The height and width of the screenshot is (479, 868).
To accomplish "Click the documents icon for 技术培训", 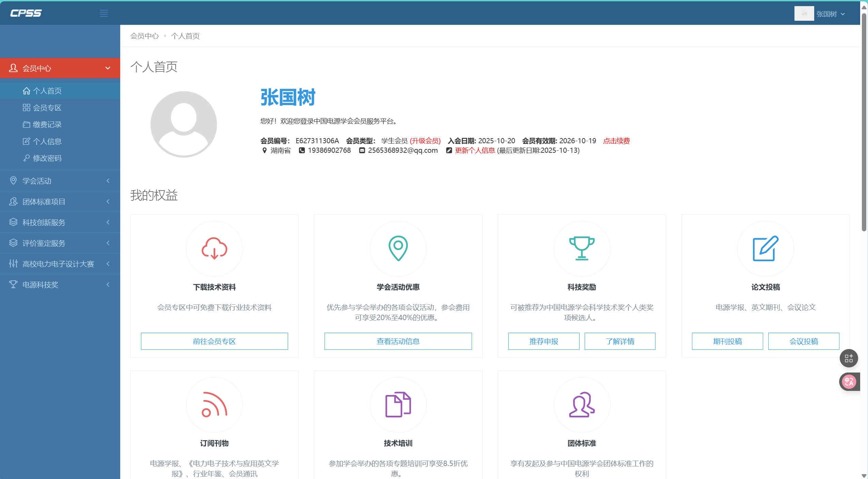I will [398, 404].
